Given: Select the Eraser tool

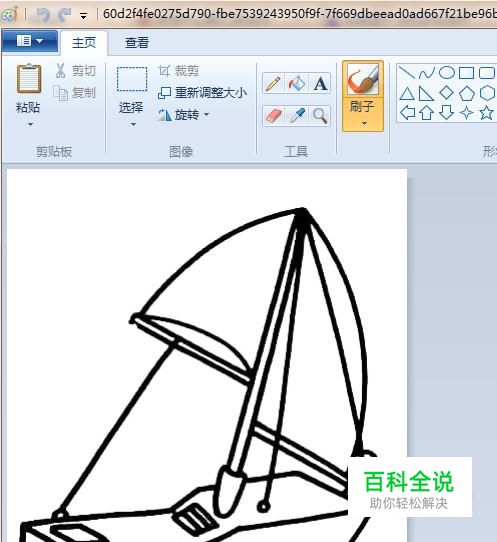Looking at the screenshot, I should point(273,116).
